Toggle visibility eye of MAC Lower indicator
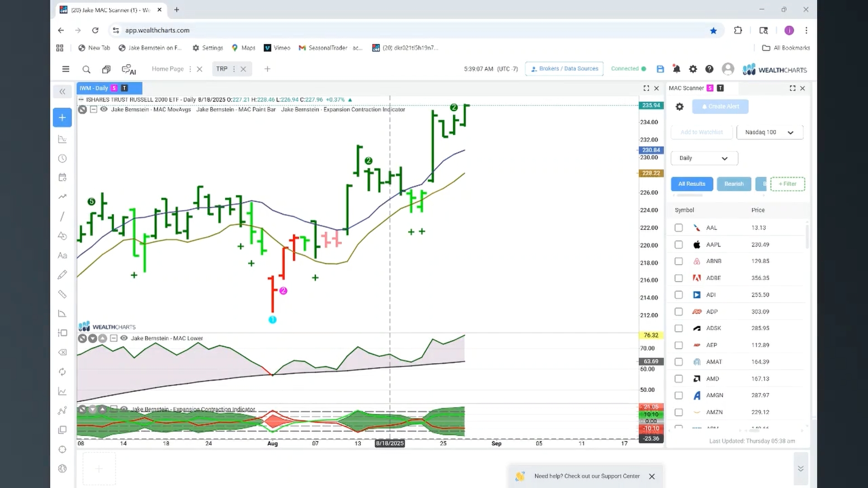This screenshot has height=488, width=868. click(x=124, y=338)
